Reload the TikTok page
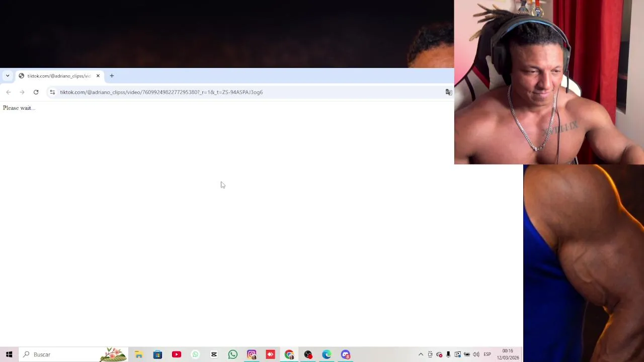Screen dimensions: 644x362 [36, 92]
